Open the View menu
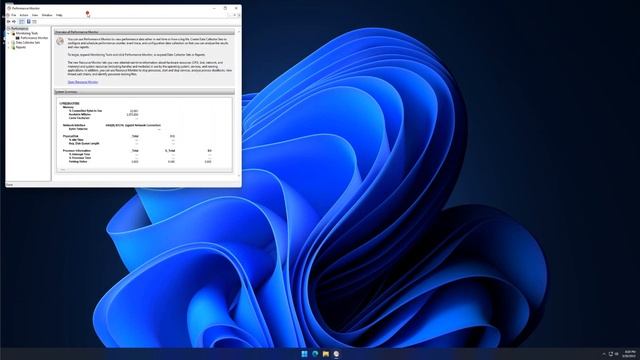The width and height of the screenshot is (640, 360). point(35,15)
